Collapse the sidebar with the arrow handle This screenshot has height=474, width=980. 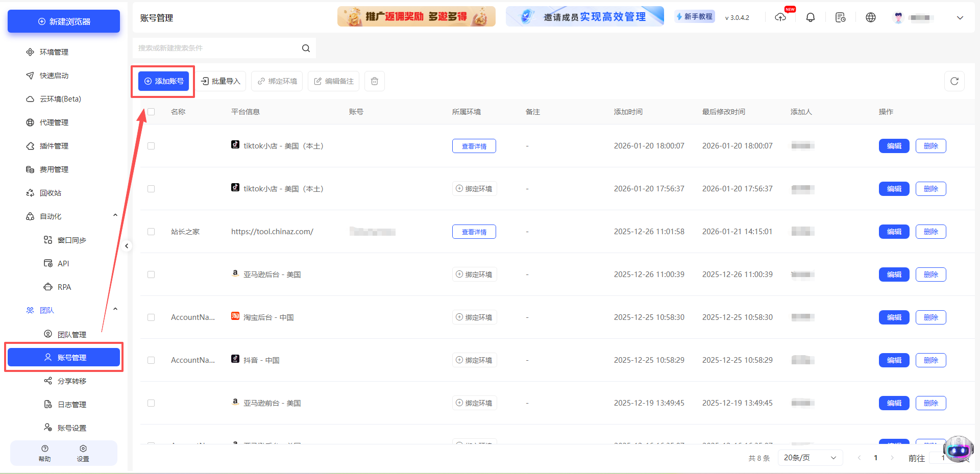tap(127, 245)
